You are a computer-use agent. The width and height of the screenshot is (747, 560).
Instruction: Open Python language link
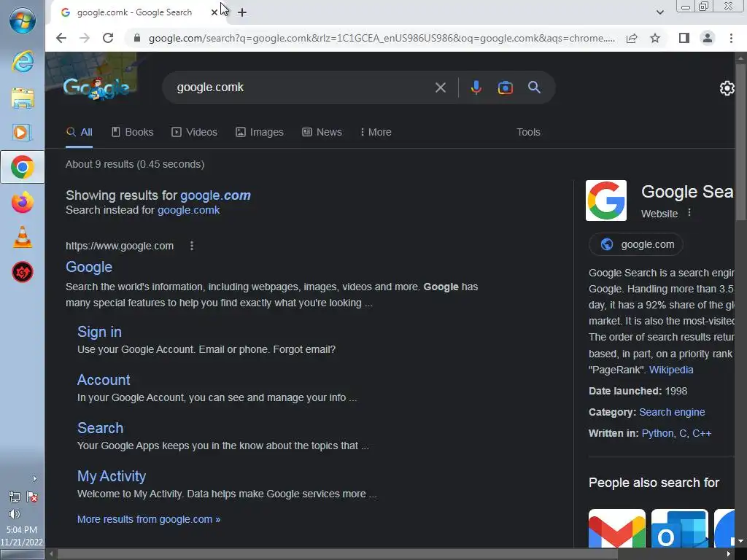pyautogui.click(x=658, y=433)
